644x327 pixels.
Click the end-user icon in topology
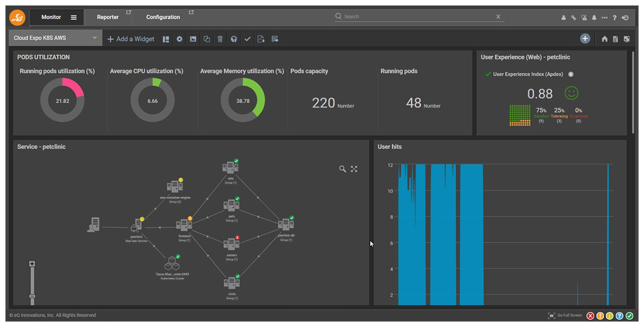93,225
